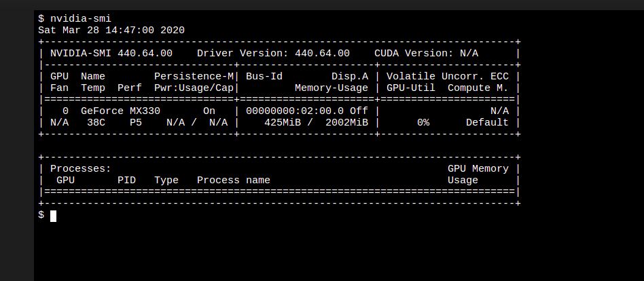Screen dimensions: 644x281
Task: Click the terminal prompt cursor block
Action: point(53,215)
